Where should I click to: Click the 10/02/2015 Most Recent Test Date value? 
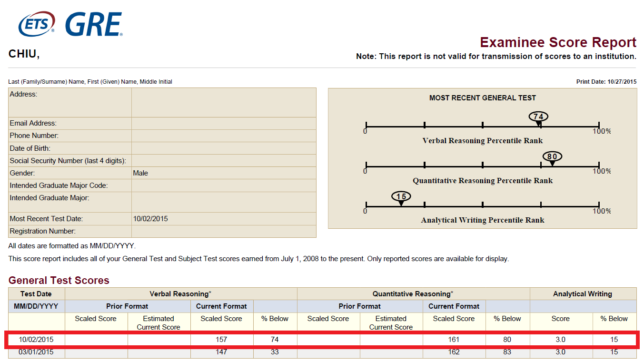click(150, 219)
